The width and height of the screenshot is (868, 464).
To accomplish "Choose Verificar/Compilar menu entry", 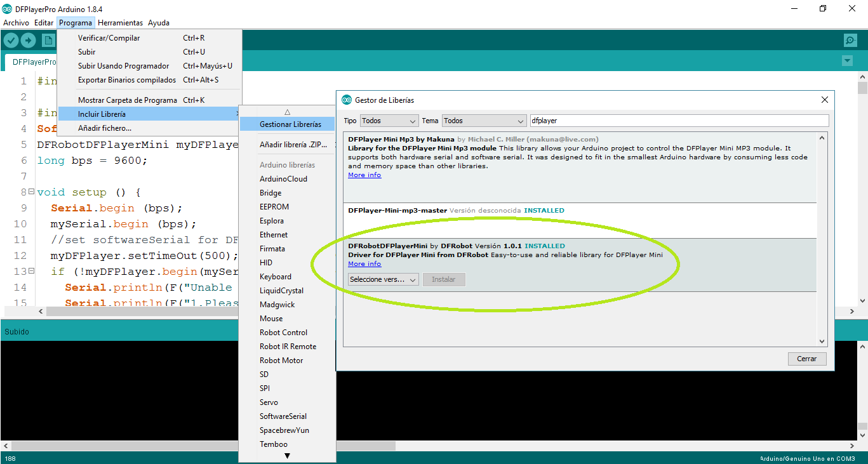I will [149, 38].
